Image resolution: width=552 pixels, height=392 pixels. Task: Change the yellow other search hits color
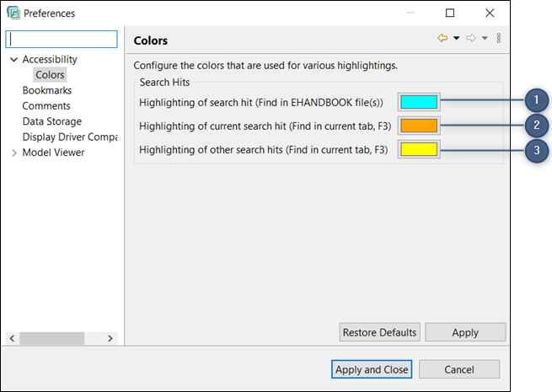click(419, 150)
